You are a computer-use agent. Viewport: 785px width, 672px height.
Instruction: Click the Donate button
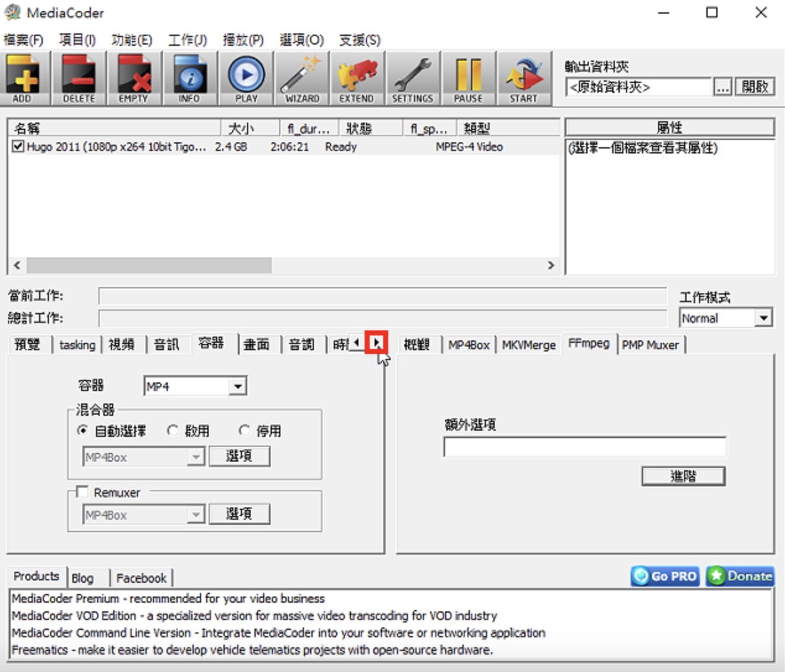point(740,576)
